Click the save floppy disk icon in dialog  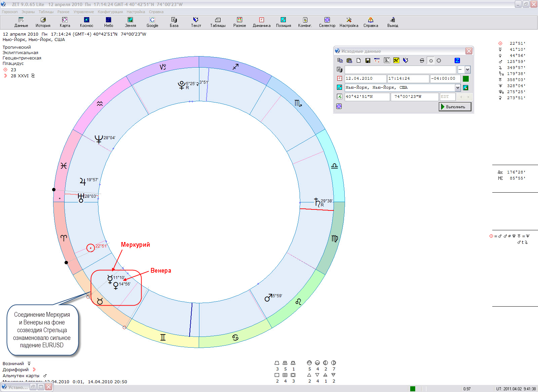pyautogui.click(x=368, y=61)
